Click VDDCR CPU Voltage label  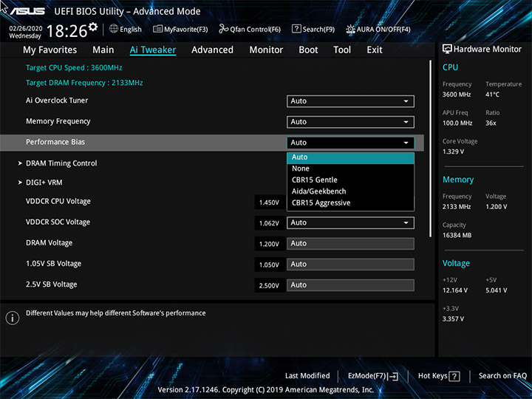point(58,201)
